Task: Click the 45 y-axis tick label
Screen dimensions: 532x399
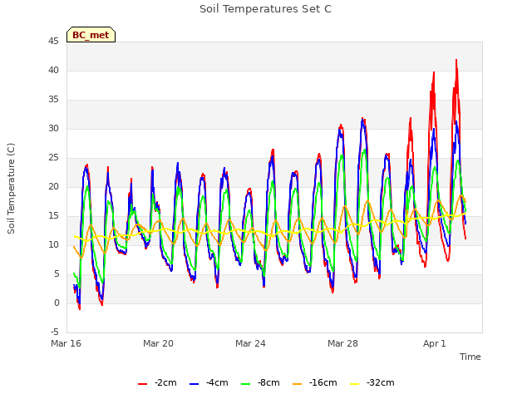Action: pos(53,42)
